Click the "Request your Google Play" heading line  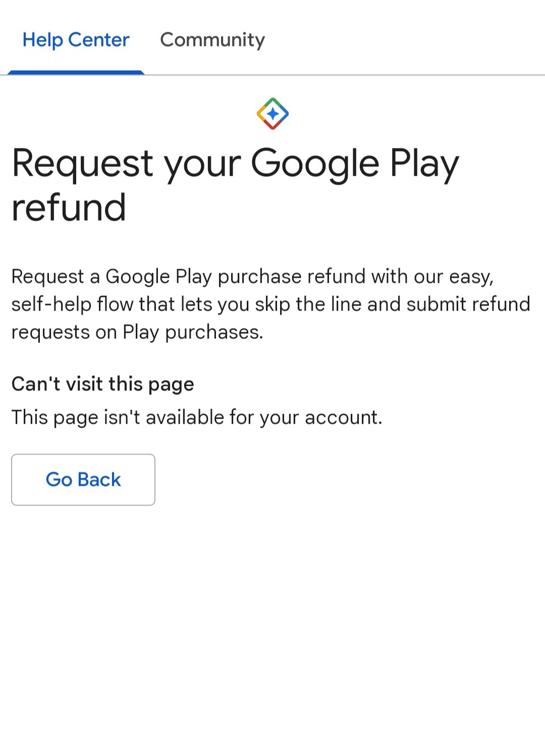click(x=235, y=164)
